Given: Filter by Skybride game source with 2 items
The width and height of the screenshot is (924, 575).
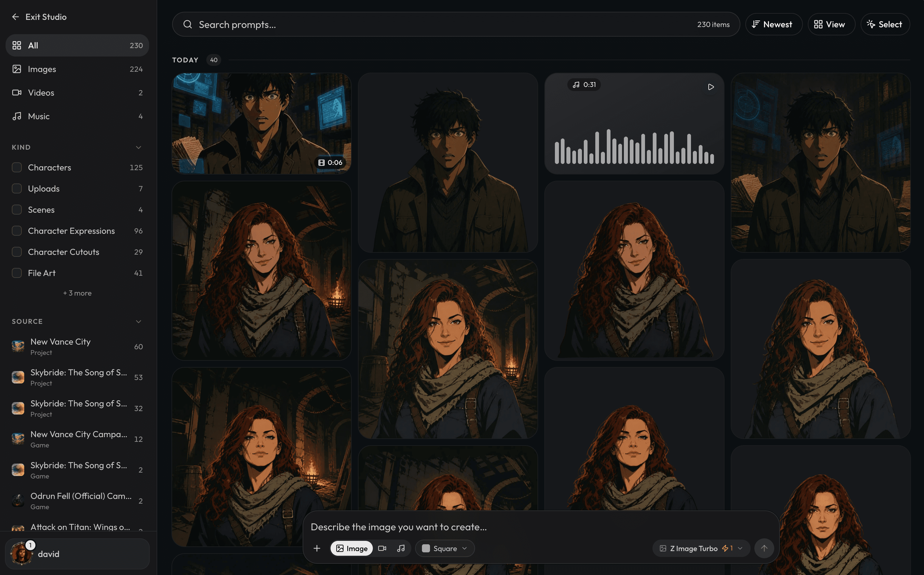Looking at the screenshot, I should click(x=77, y=470).
